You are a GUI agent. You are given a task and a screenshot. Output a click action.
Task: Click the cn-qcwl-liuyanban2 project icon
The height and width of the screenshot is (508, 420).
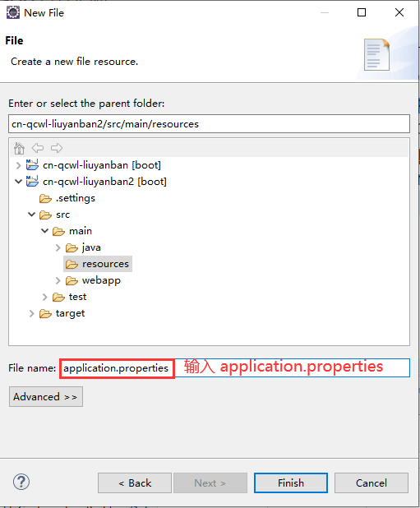32,182
